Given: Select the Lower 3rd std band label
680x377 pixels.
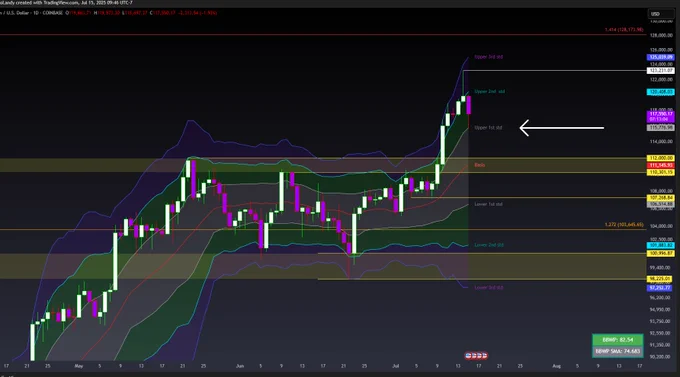Looking at the screenshot, I should [x=489, y=287].
